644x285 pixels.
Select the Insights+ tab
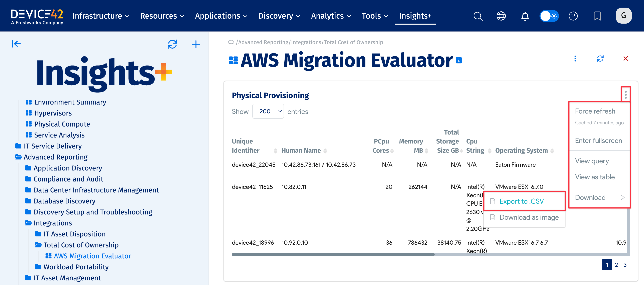(415, 16)
